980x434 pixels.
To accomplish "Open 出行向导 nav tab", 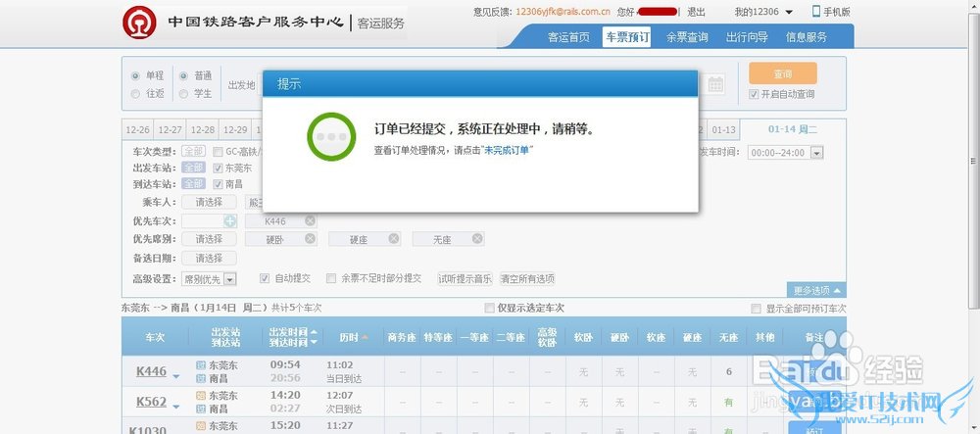I will click(x=747, y=37).
